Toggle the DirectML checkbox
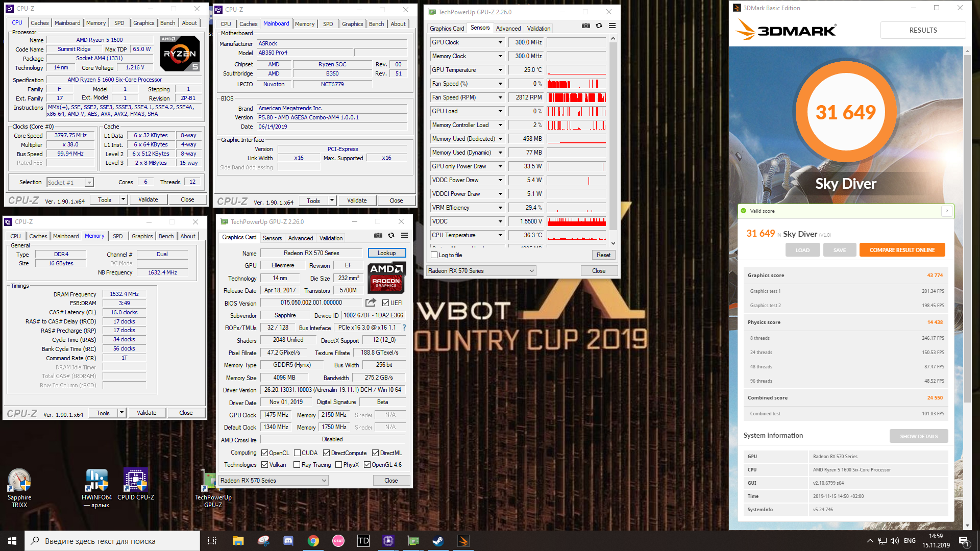This screenshot has width=980, height=551. (x=375, y=453)
